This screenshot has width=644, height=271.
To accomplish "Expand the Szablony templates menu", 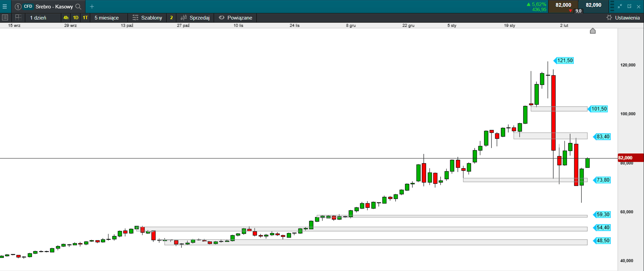I will coord(147,18).
